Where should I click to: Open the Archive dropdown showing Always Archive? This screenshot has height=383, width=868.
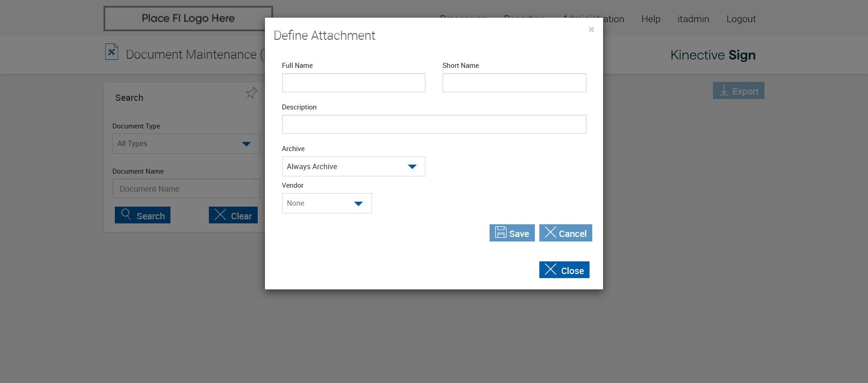(x=354, y=166)
